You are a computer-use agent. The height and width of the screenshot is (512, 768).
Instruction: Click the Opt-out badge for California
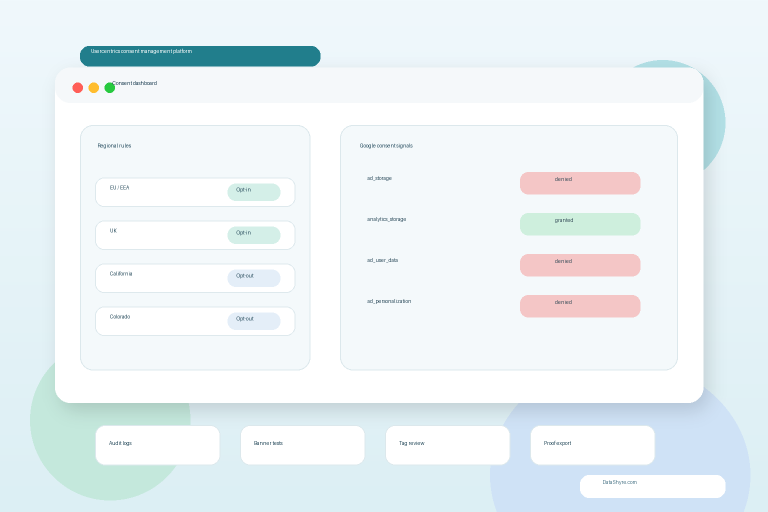tap(254, 278)
